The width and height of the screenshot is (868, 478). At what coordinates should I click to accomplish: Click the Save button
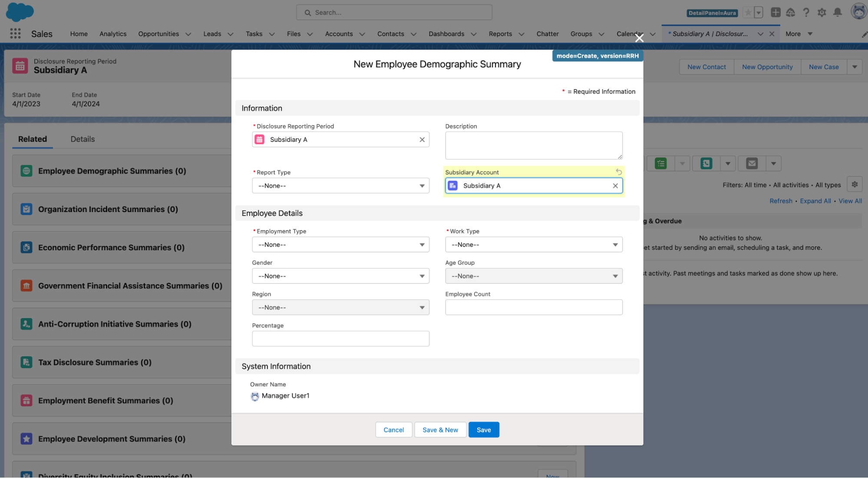pyautogui.click(x=483, y=429)
